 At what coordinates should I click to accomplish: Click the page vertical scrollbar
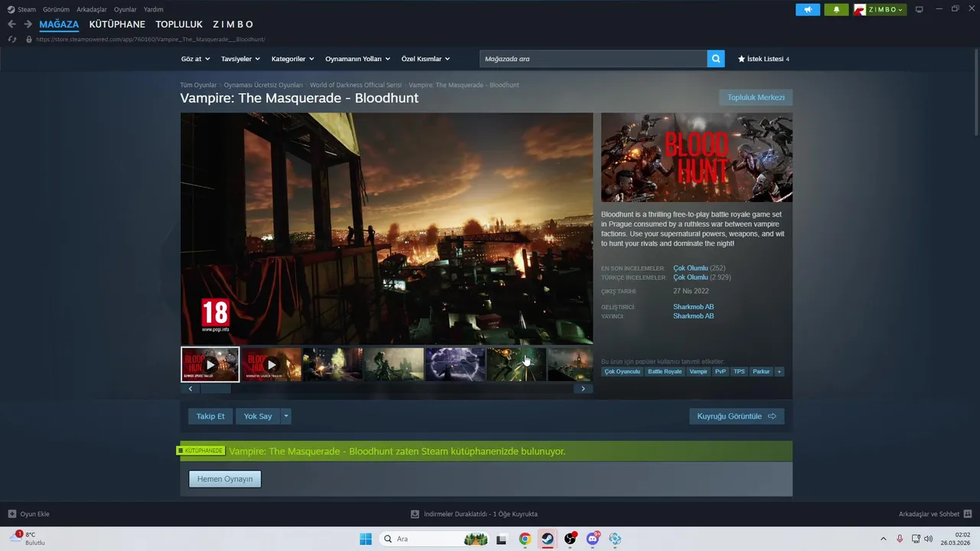pos(975,92)
